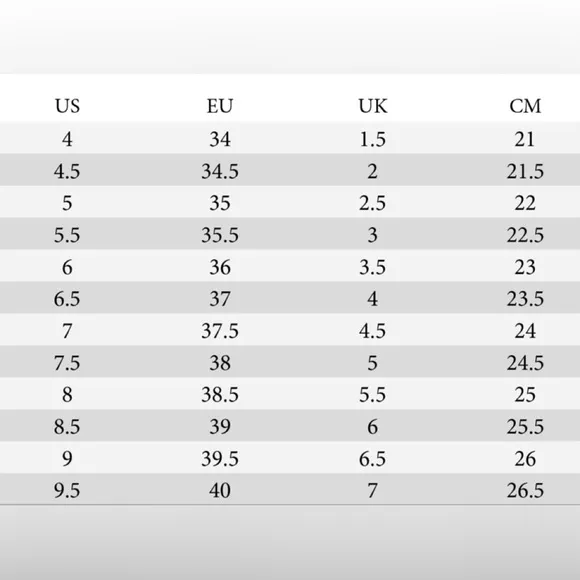Select US size 6 cell
Screen dimensions: 580x580
tap(67, 267)
